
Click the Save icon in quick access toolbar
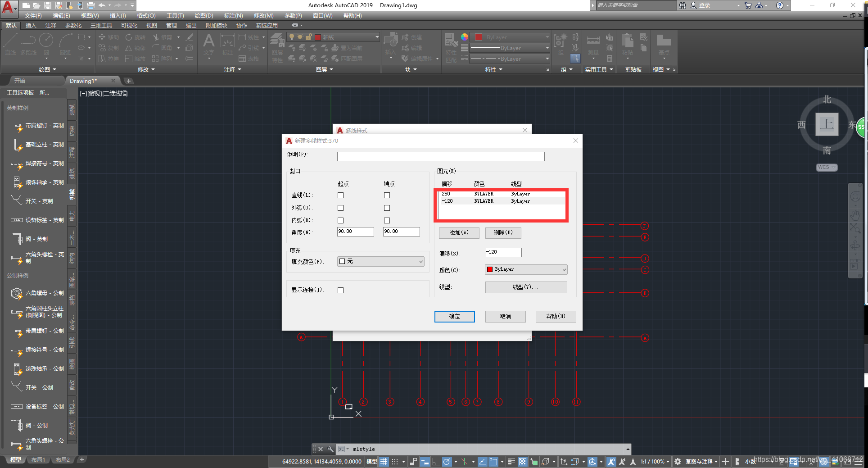point(47,5)
